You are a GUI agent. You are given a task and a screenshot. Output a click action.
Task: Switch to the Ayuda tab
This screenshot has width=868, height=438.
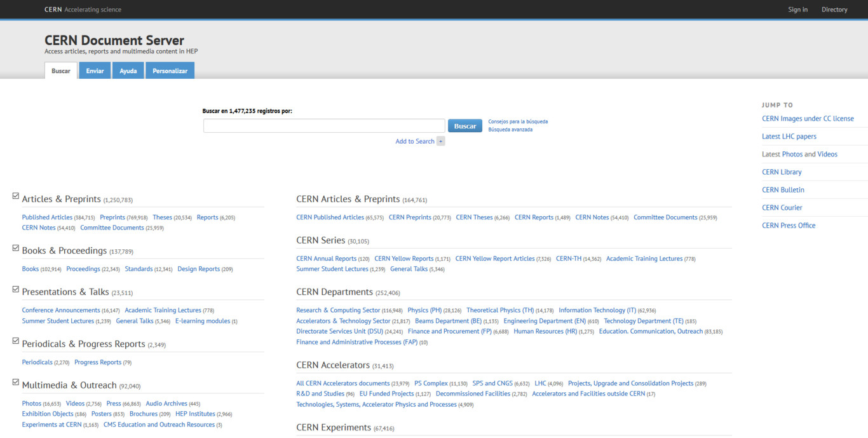(x=128, y=71)
